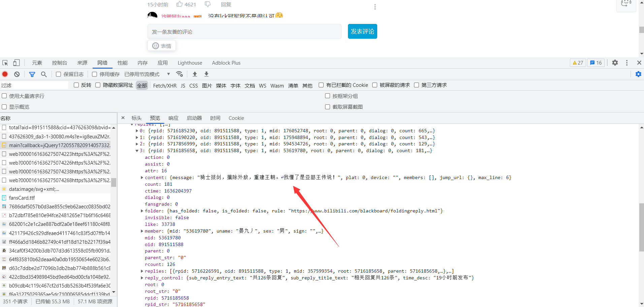Select request total?aid=891511588 row
The image size is (644, 307).
pyautogui.click(x=55, y=128)
